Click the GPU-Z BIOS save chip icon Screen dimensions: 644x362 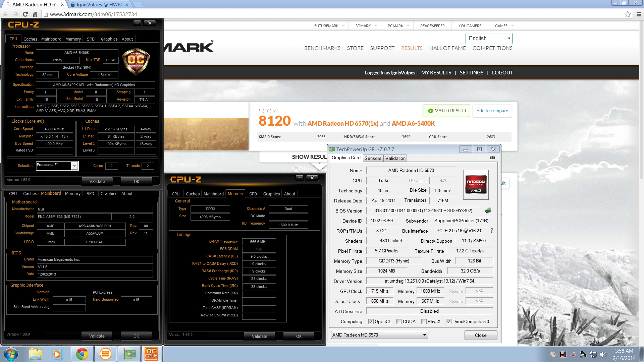(488, 210)
